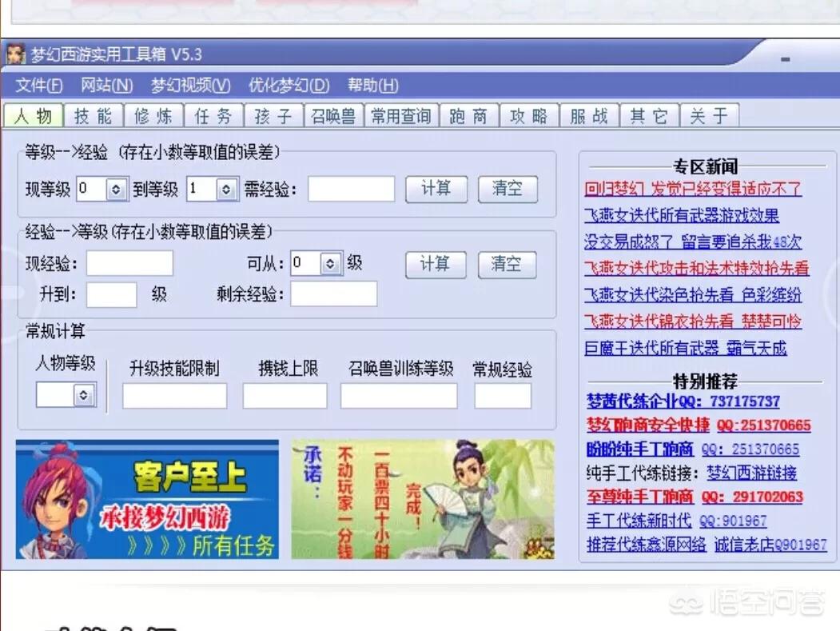Open the 人物等级 dropdown
The width and height of the screenshot is (840, 631).
[84, 395]
